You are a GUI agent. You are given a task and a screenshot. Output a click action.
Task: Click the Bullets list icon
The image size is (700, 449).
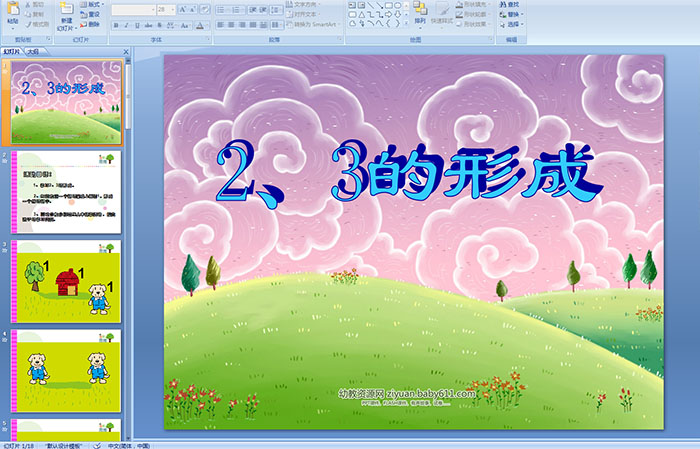coord(222,9)
